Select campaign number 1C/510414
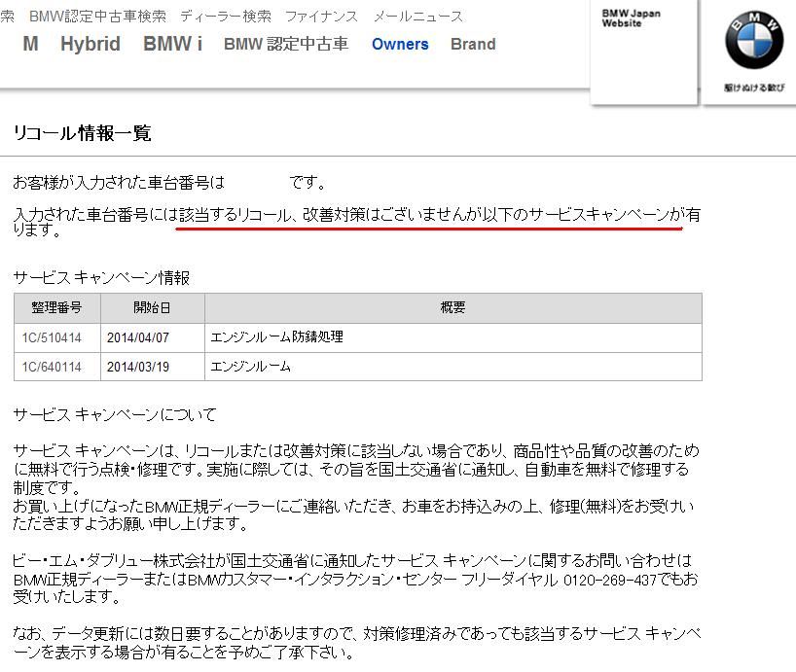This screenshot has width=796, height=672. 52,337
